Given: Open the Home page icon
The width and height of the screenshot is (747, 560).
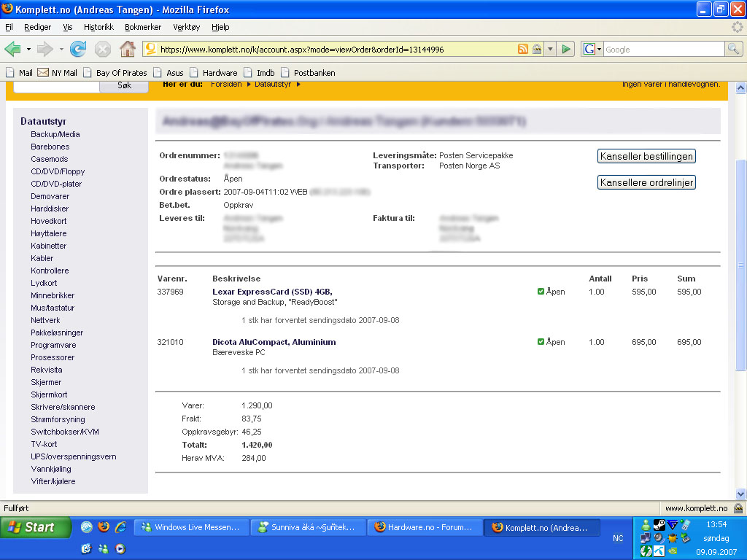Looking at the screenshot, I should [x=127, y=49].
